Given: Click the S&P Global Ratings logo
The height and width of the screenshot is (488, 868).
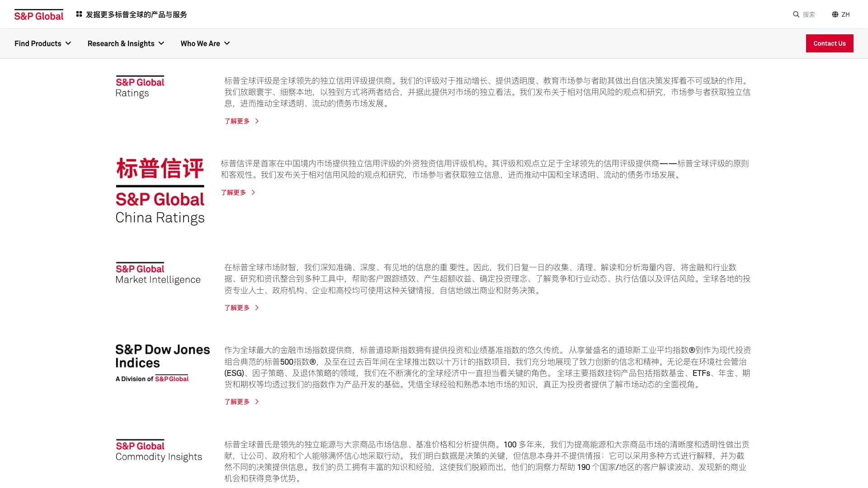Looking at the screenshot, I should point(140,87).
